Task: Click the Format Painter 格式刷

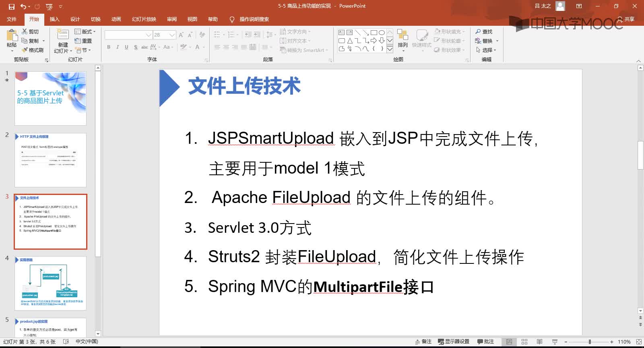Action: click(33, 50)
